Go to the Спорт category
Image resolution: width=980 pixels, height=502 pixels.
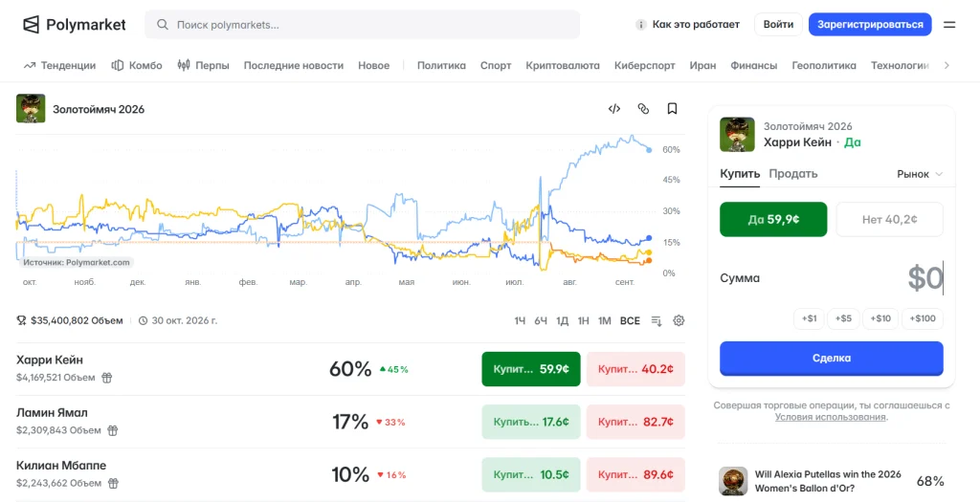point(496,66)
